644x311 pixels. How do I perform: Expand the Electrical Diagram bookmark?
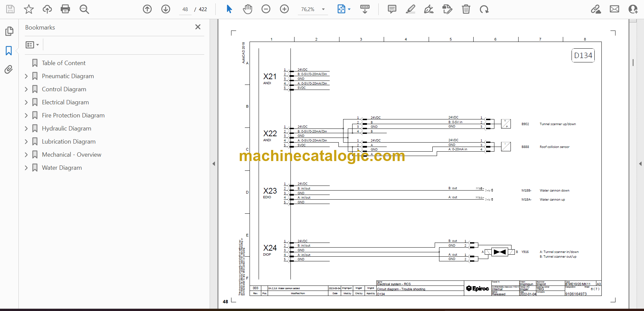point(26,102)
